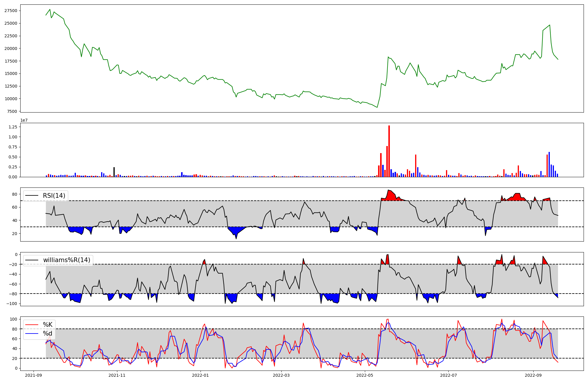Click the tallest red volume bar

click(x=389, y=151)
